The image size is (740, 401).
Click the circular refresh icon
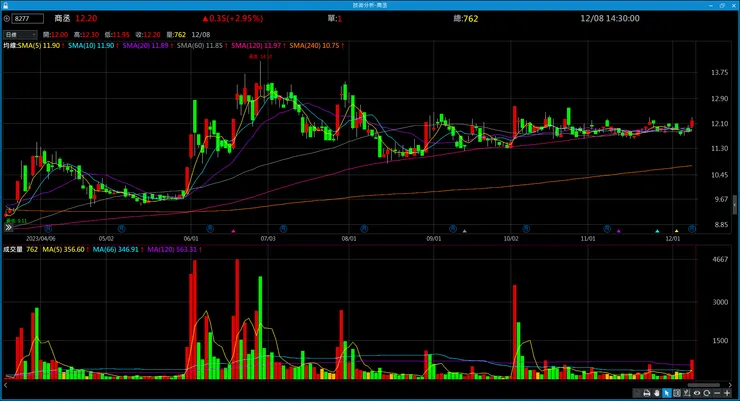click(x=706, y=393)
